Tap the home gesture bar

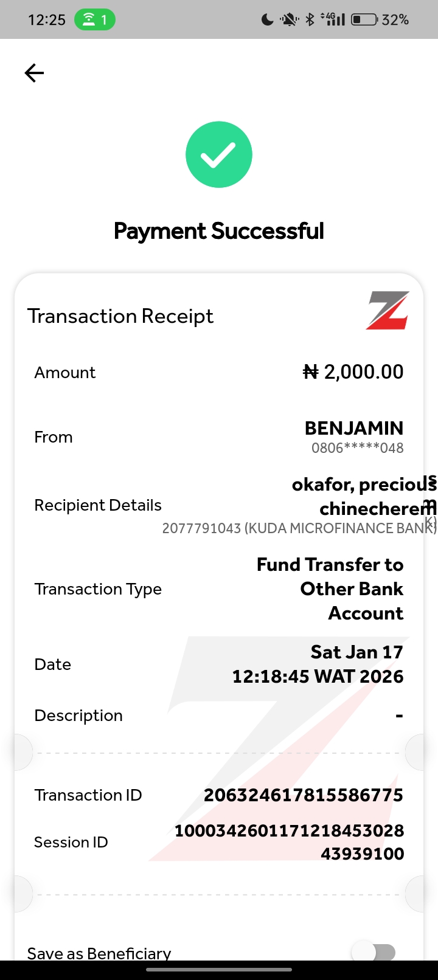(x=219, y=969)
